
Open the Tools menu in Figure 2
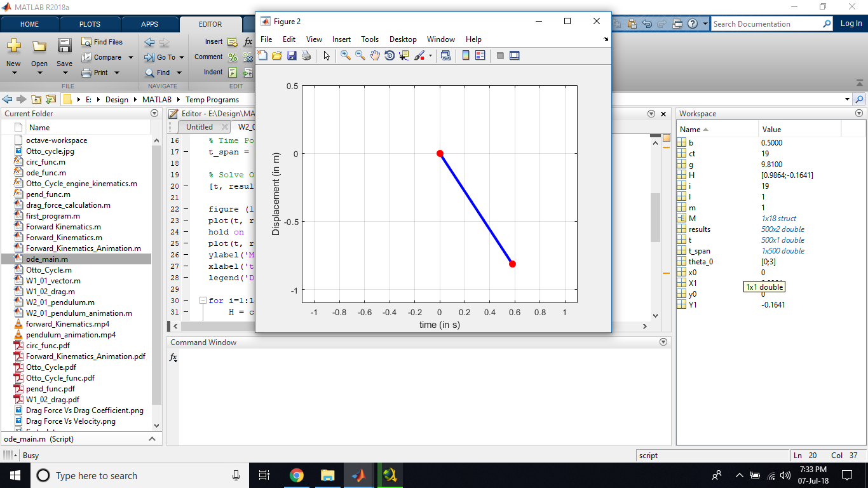(x=370, y=39)
